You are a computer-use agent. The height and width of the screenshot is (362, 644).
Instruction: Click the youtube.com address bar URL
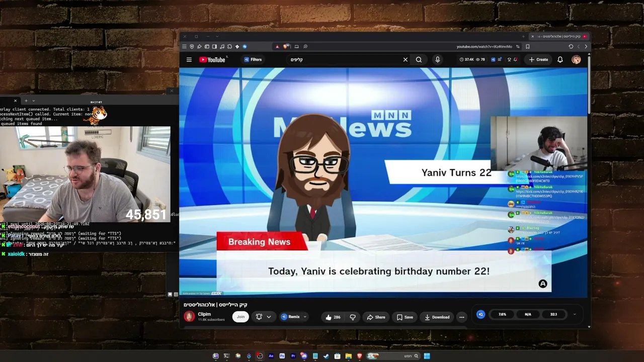(x=484, y=47)
